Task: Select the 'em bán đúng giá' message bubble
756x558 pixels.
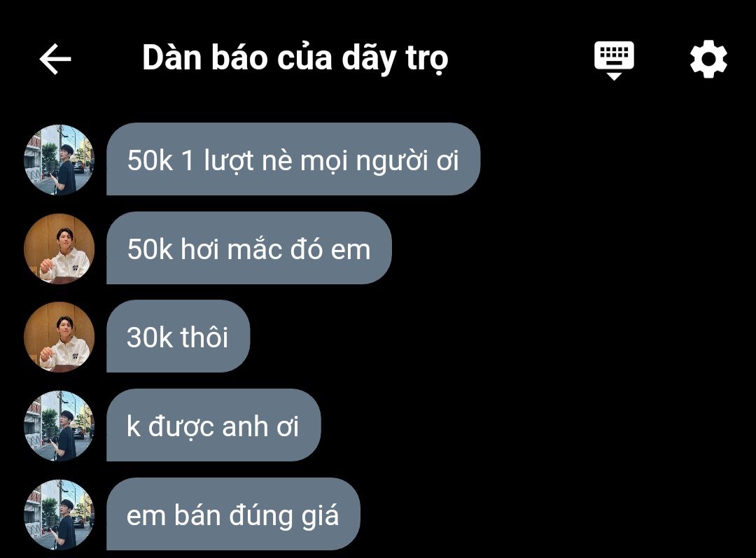Action: [233, 514]
